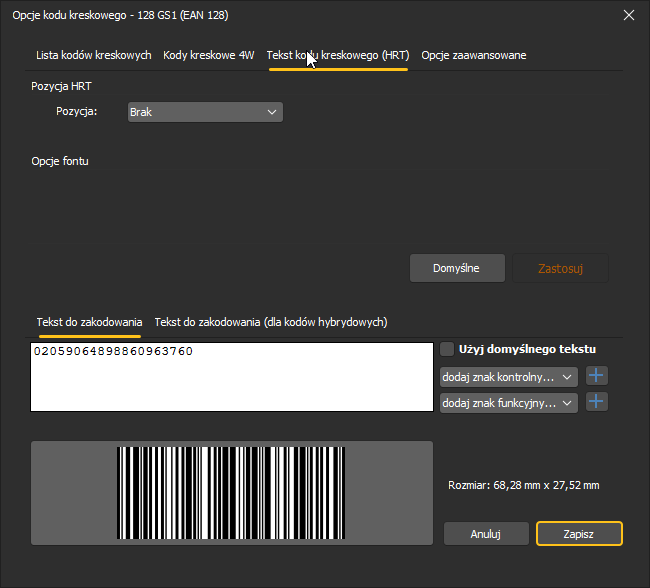Close the barcode options dialog
The image size is (650, 588).
pyautogui.click(x=628, y=15)
